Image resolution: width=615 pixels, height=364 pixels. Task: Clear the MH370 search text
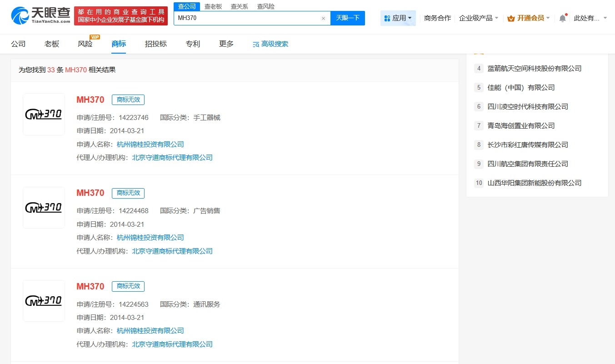click(x=323, y=18)
